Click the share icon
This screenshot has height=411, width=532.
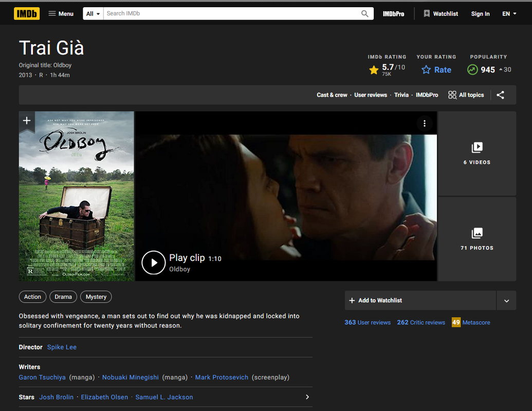(501, 95)
